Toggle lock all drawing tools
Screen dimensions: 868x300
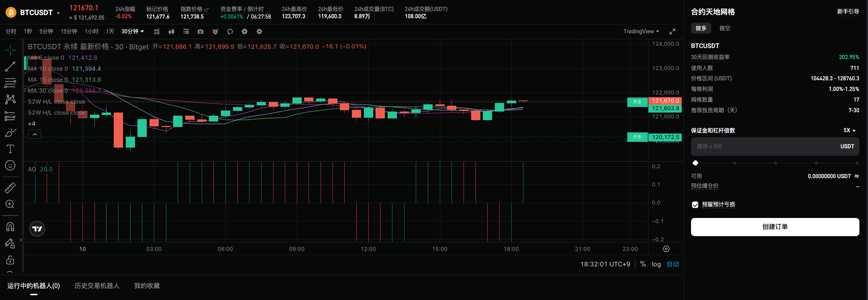[10, 260]
